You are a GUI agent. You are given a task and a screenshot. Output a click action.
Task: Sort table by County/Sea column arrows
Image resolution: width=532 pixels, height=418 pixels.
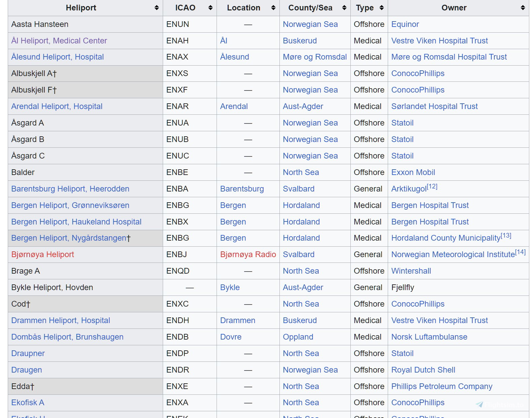[x=344, y=8]
